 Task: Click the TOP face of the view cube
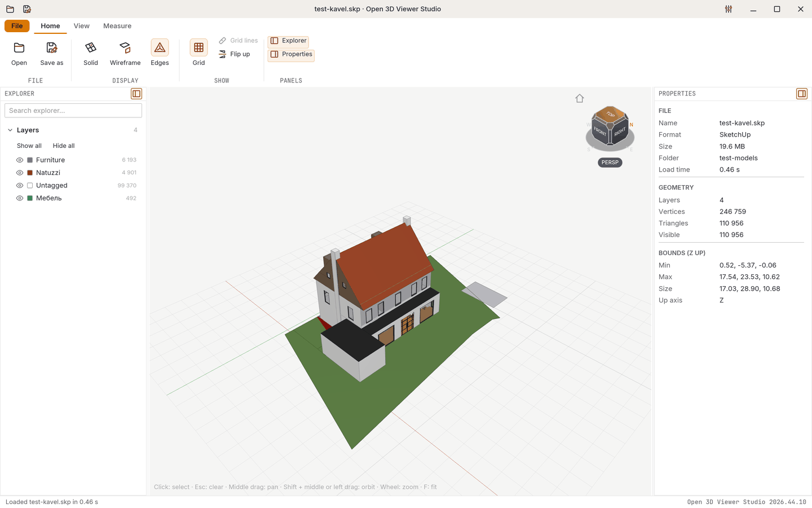610,115
